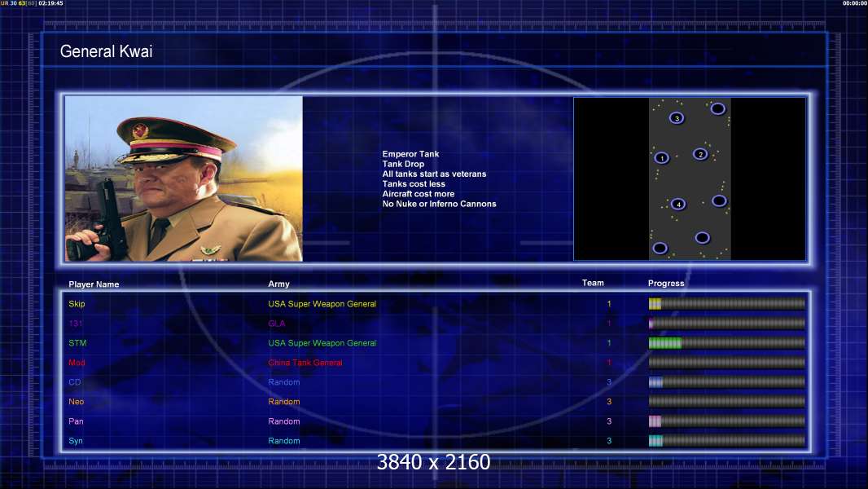Click the loading progress bar for Skip
The image size is (868, 489).
[727, 303]
